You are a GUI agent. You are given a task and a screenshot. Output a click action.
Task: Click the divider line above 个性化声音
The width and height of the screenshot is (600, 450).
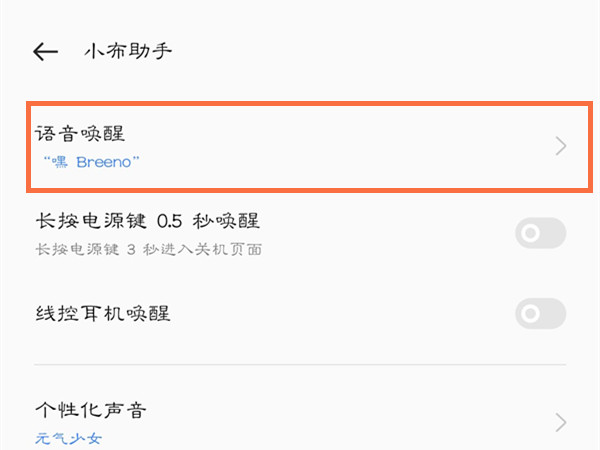click(300, 365)
